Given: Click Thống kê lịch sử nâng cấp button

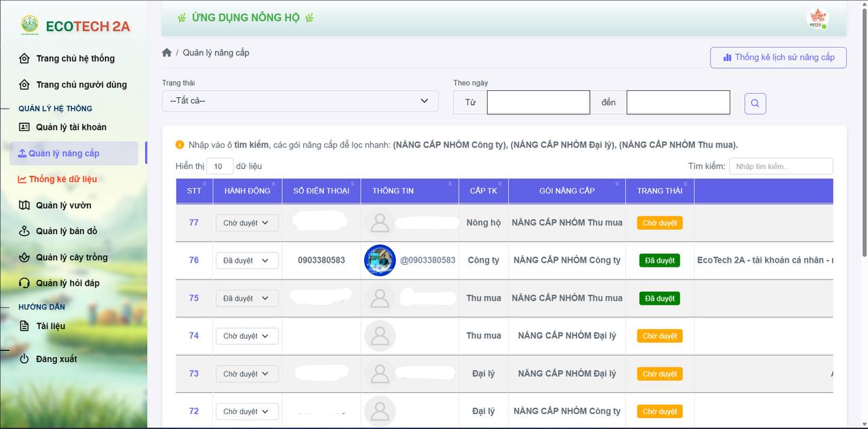Looking at the screenshot, I should (x=778, y=58).
